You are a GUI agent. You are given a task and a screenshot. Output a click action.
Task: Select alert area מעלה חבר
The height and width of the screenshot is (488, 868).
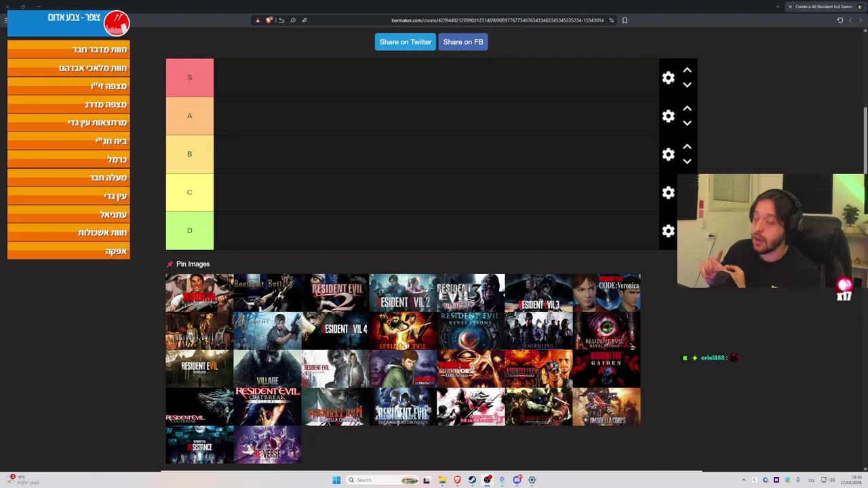pyautogui.click(x=68, y=178)
